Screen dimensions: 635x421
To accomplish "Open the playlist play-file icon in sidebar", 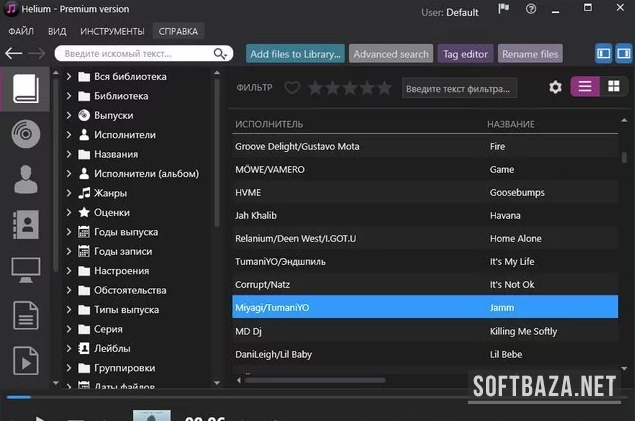I will 25,360.
